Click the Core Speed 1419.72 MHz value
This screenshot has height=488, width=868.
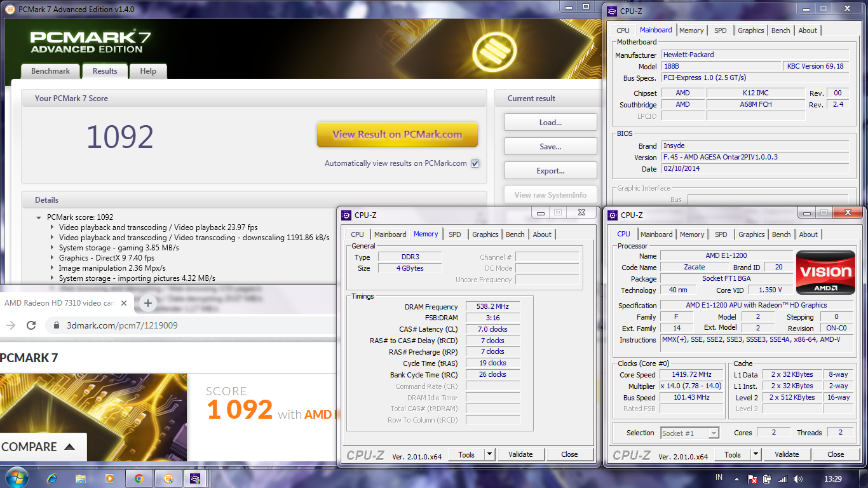coord(691,375)
